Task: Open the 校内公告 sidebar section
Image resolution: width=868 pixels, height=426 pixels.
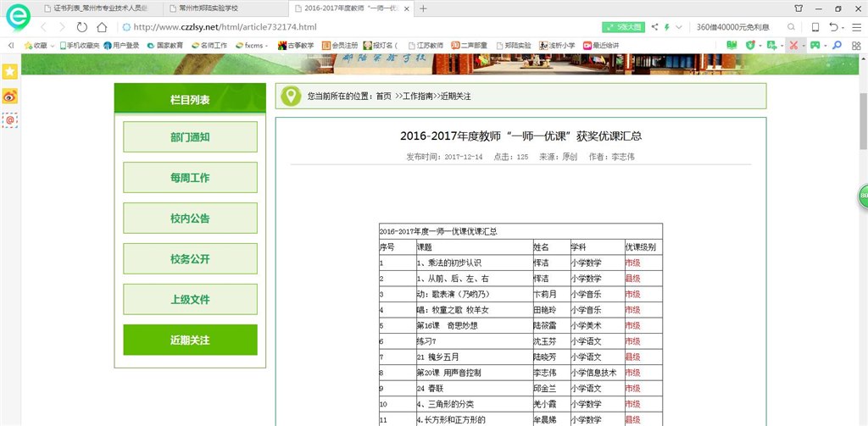Action: 190,219
